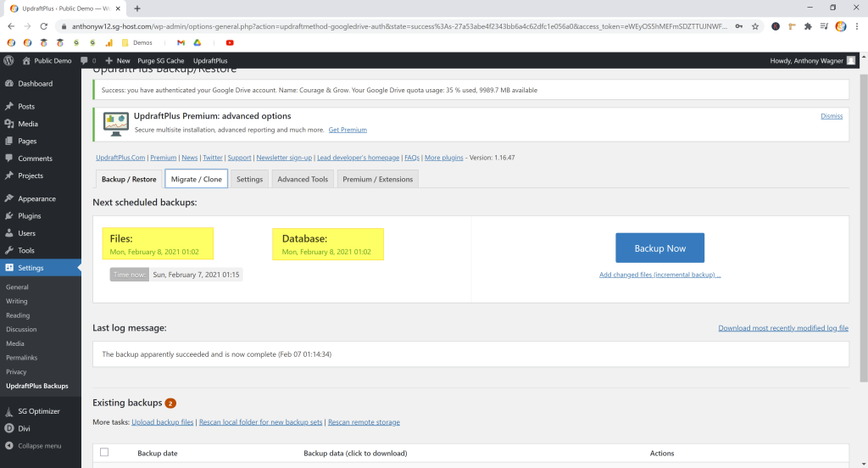The width and height of the screenshot is (868, 468).
Task: Switch to Migrate / Clone tab
Action: tap(197, 179)
